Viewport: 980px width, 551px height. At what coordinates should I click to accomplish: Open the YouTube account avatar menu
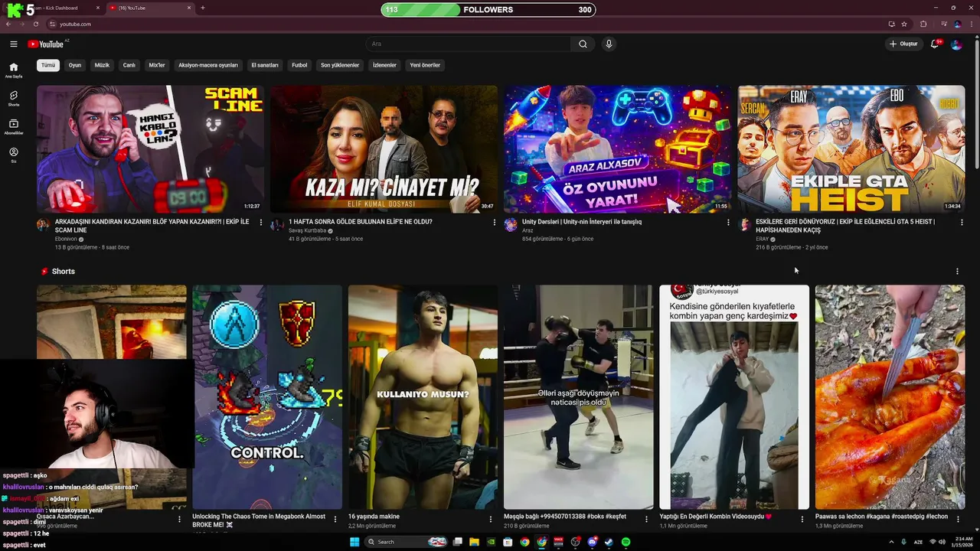(956, 44)
